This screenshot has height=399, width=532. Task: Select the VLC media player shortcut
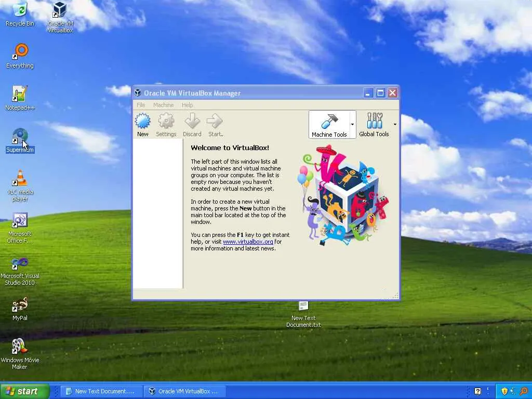pyautogui.click(x=20, y=186)
